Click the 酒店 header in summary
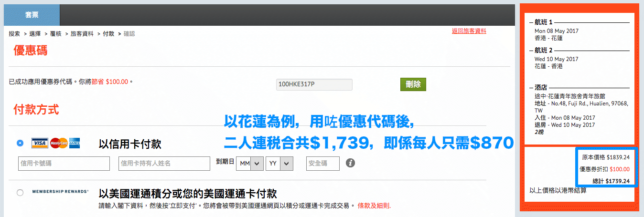 [x=541, y=88]
